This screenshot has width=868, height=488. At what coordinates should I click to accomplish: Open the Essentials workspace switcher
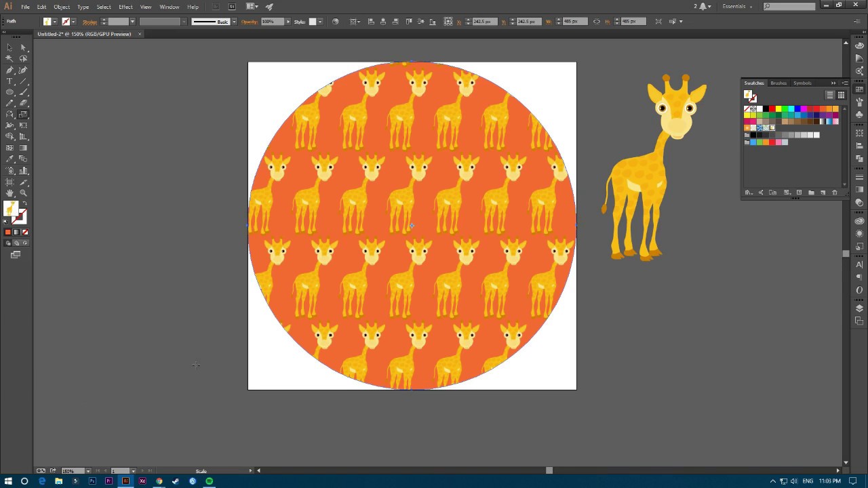738,6
